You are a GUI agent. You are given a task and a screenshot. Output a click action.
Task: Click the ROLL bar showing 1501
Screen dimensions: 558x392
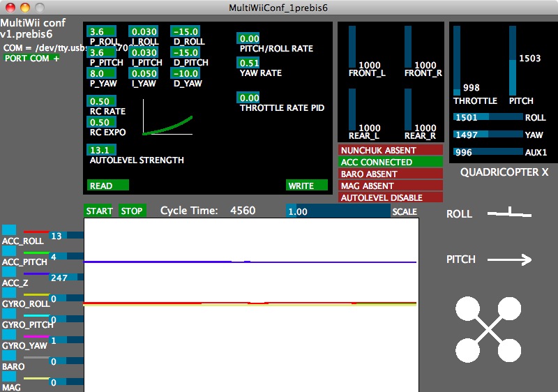pos(488,116)
